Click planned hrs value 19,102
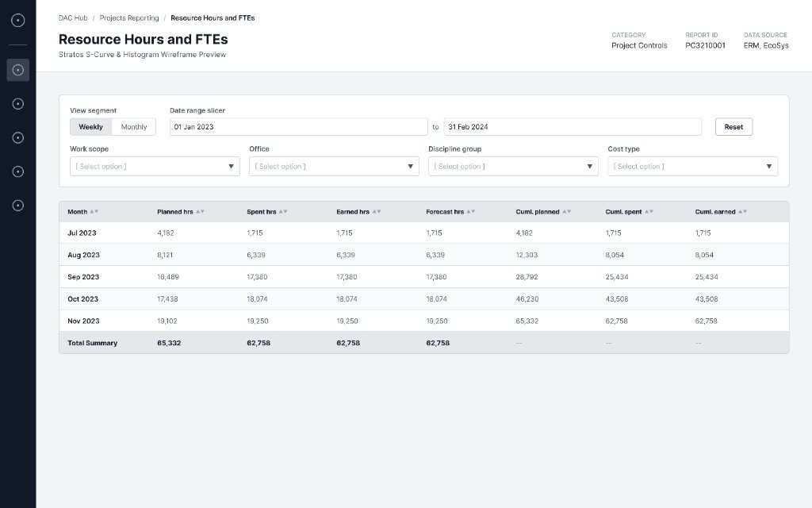This screenshot has width=812, height=508. point(167,321)
